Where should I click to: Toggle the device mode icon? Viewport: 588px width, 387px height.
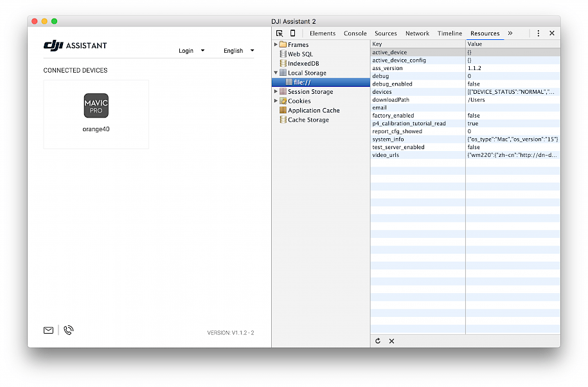292,33
